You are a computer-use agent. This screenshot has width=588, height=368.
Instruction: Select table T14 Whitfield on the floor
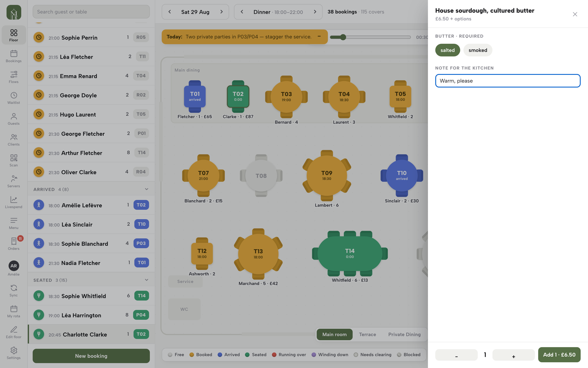point(350,254)
